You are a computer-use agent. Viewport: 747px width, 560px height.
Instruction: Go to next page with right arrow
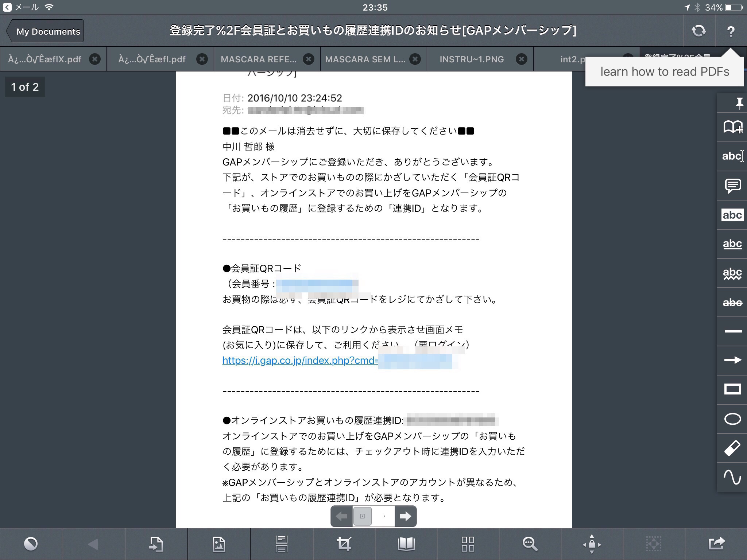point(405,516)
